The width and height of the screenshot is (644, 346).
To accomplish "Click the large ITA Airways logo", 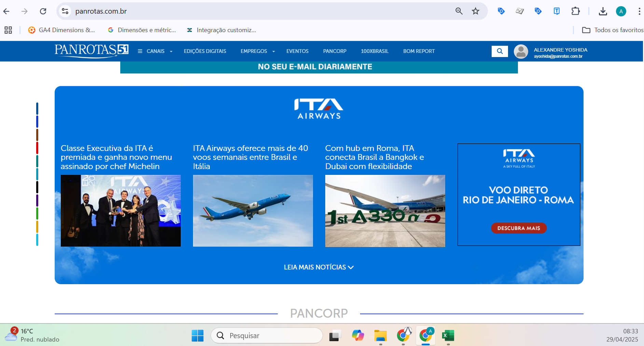I will tap(319, 109).
